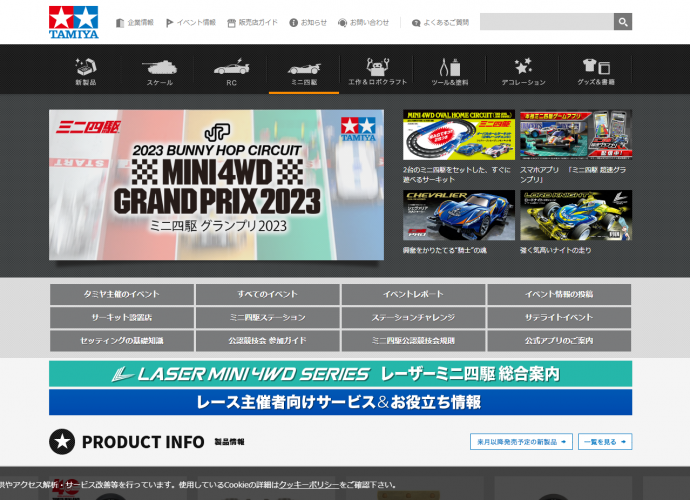This screenshot has width=690, height=500.
Task: Click サテライトイベント button
Action: point(559,317)
